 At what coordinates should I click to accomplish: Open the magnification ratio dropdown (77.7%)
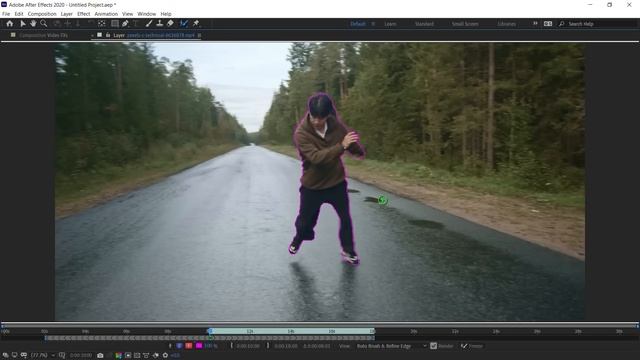click(x=42, y=356)
